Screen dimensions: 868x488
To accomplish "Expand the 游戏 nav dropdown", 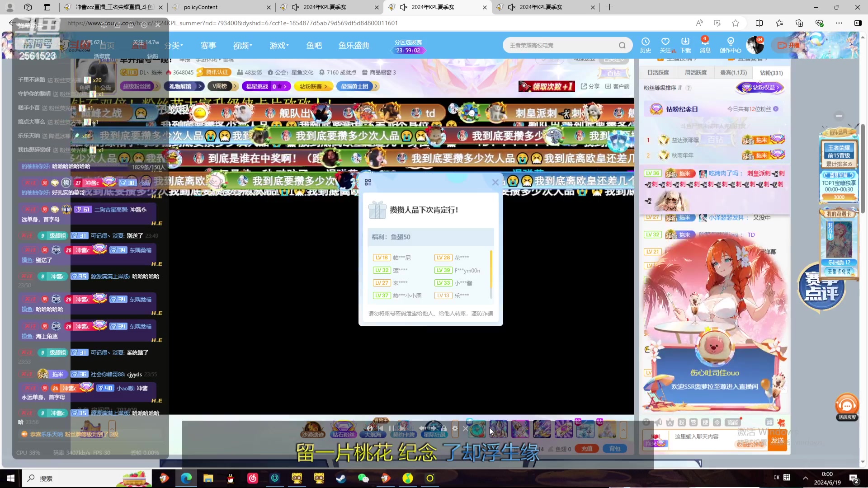I will [x=279, y=46].
